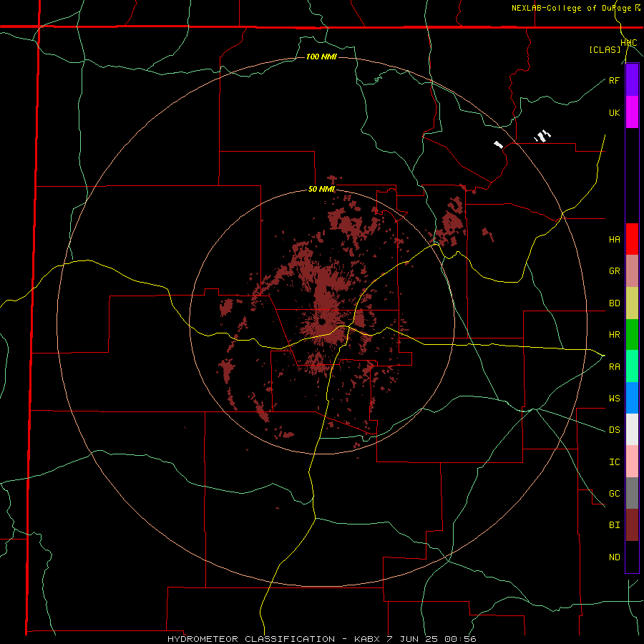The height and width of the screenshot is (644, 644).
Task: Click the HHC label above legend
Action: coord(629,42)
